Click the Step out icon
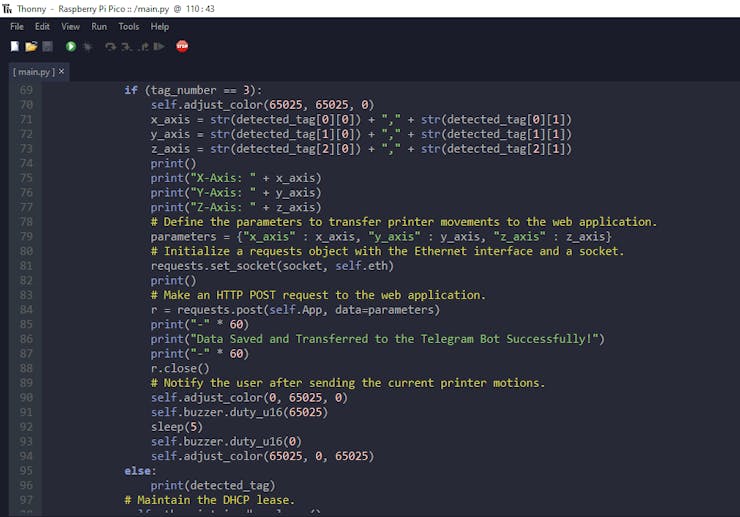The height and width of the screenshot is (517, 740). point(143,46)
